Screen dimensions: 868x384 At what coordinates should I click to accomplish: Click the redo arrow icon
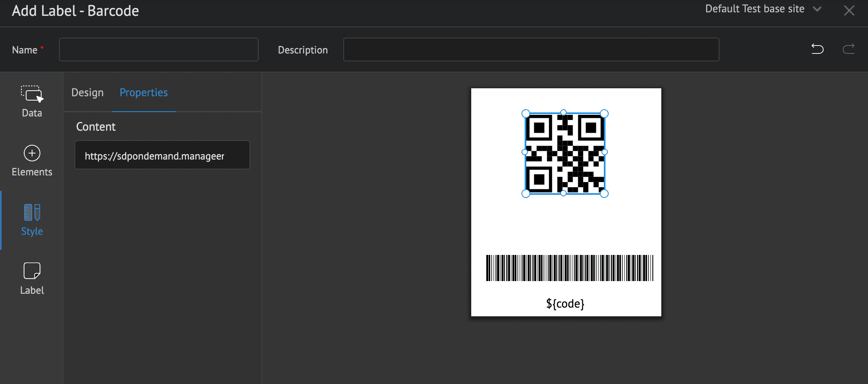click(848, 49)
